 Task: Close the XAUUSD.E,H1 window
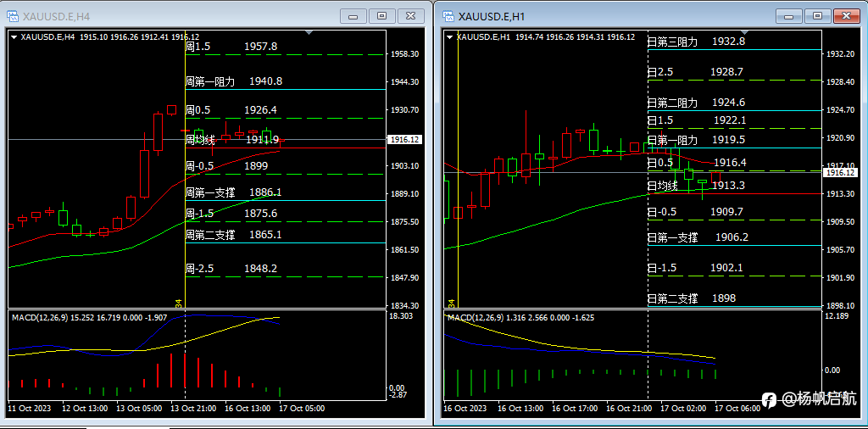point(847,16)
